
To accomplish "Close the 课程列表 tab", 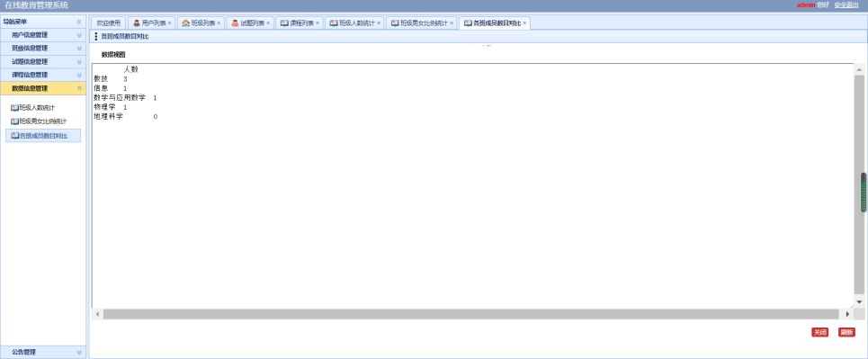I will 318,23.
